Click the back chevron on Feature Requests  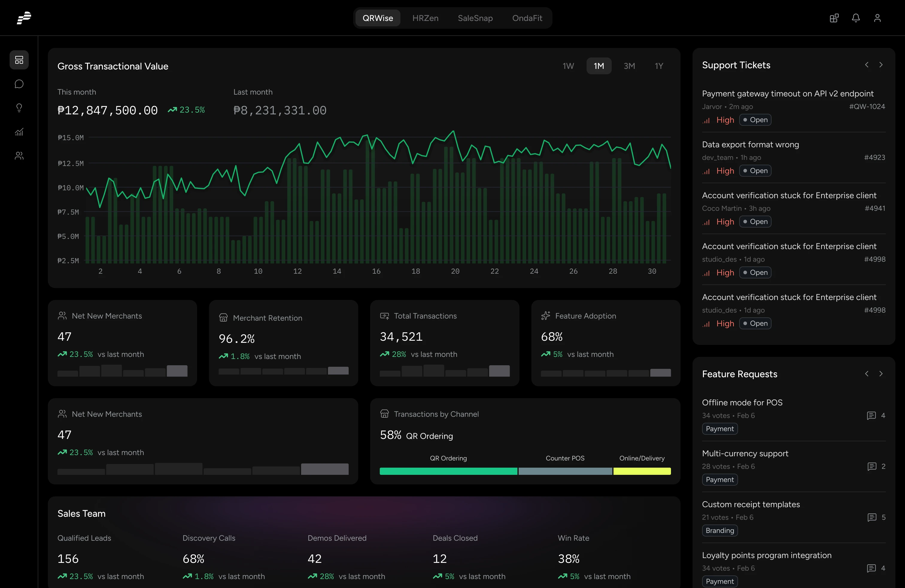coord(867,374)
